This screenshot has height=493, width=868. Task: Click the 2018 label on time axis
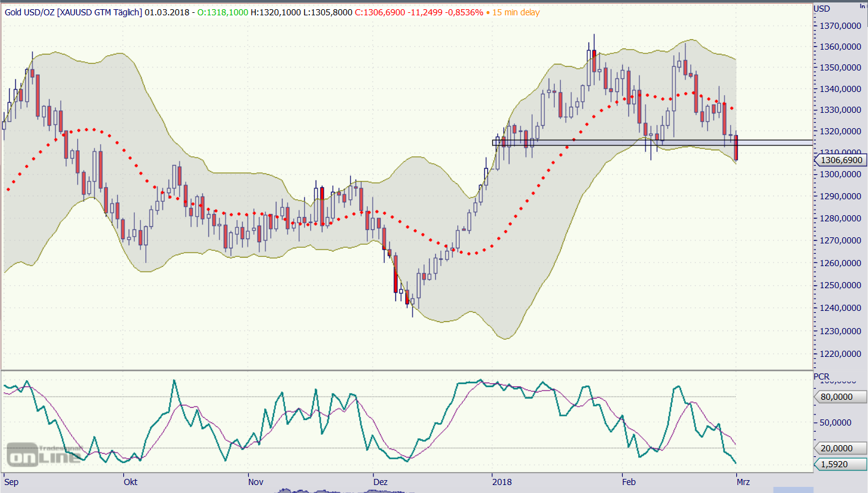point(501,482)
